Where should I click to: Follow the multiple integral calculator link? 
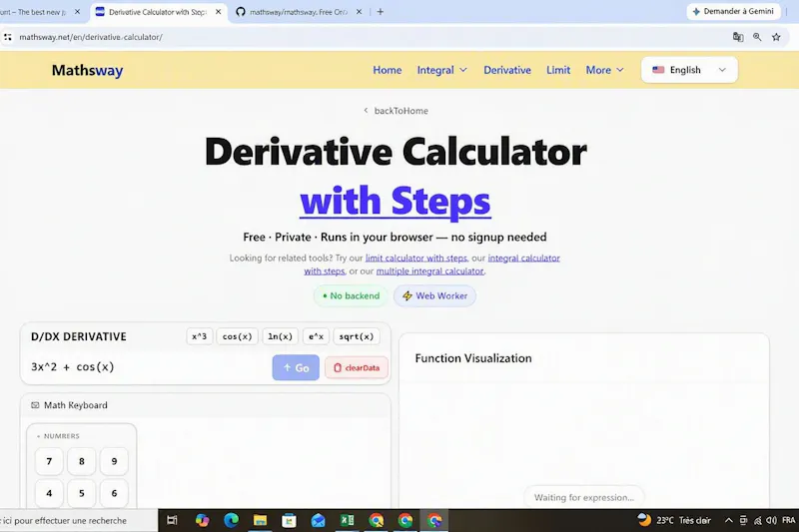429,271
